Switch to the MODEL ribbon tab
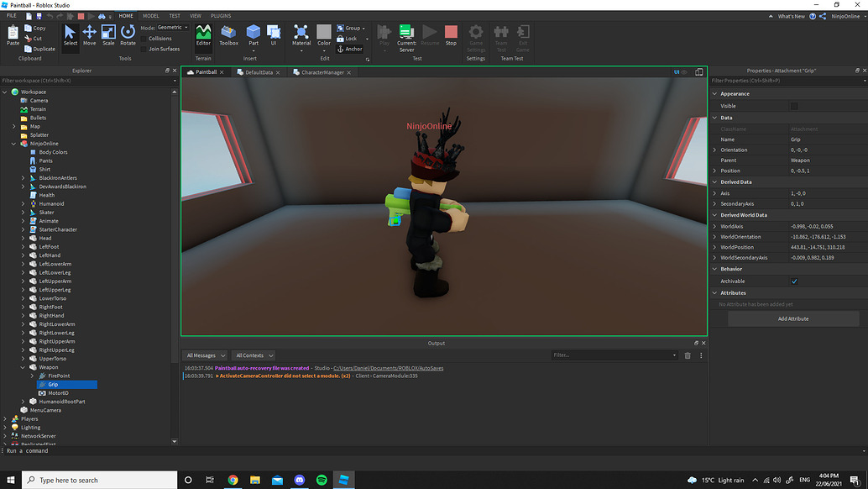The image size is (868, 489). point(150,16)
